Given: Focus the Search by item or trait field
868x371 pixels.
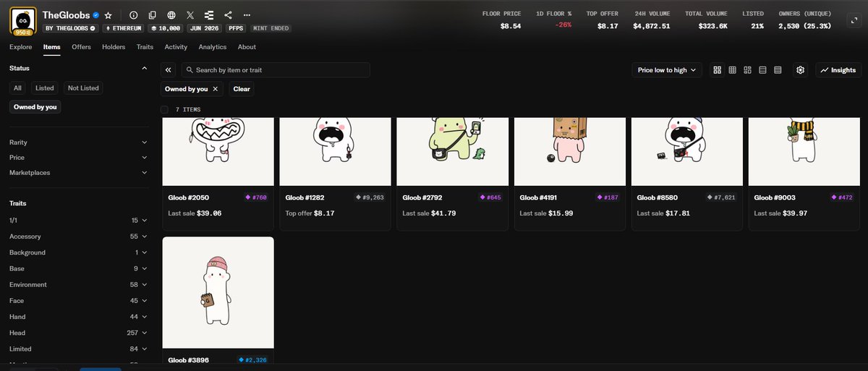Looking at the screenshot, I should tap(276, 70).
